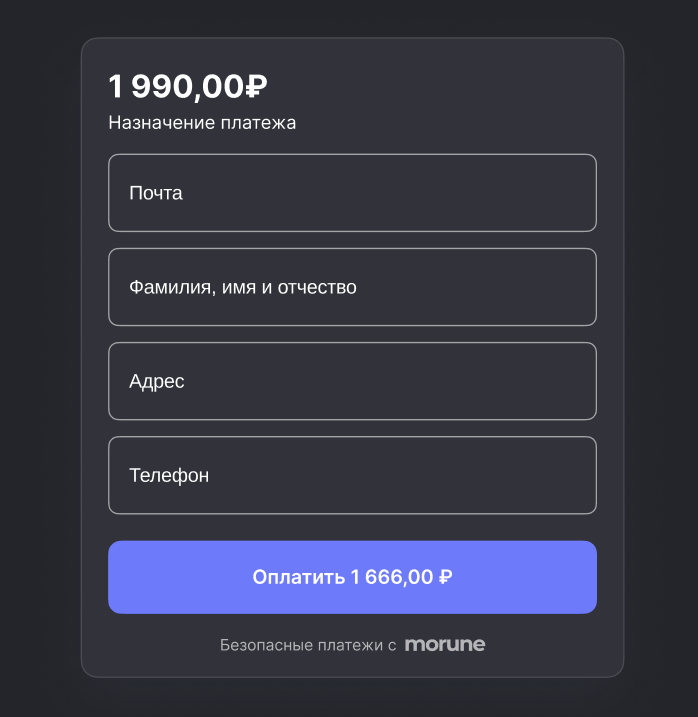The height and width of the screenshot is (717, 698).
Task: Click the ₽ sign on the pay button
Action: tap(446, 577)
